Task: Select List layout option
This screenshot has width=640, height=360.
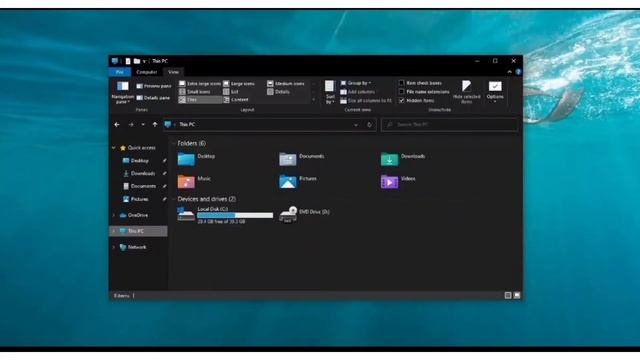Action: pos(231,92)
